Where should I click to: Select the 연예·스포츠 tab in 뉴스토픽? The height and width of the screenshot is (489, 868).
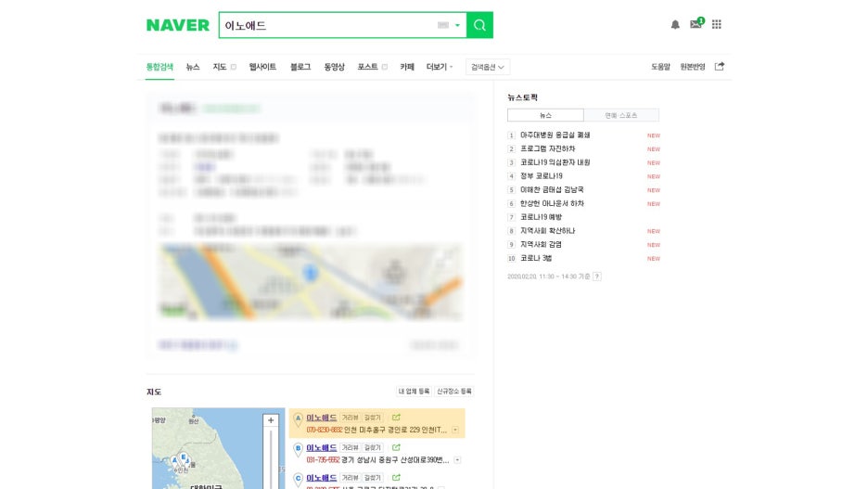(x=621, y=115)
